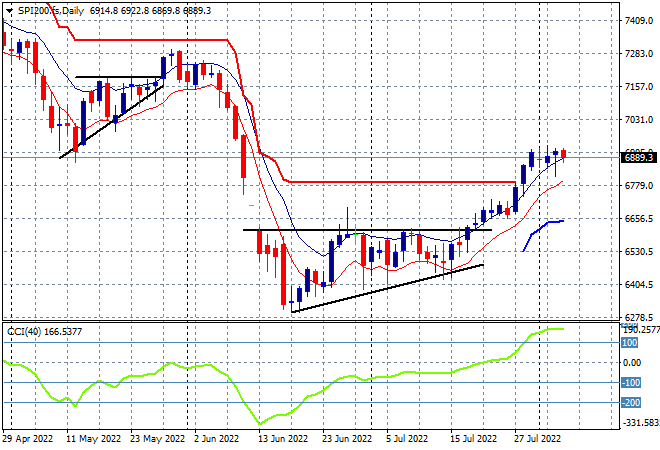Click the CCI -200 level label
The height and width of the screenshot is (450, 660).
[x=631, y=403]
